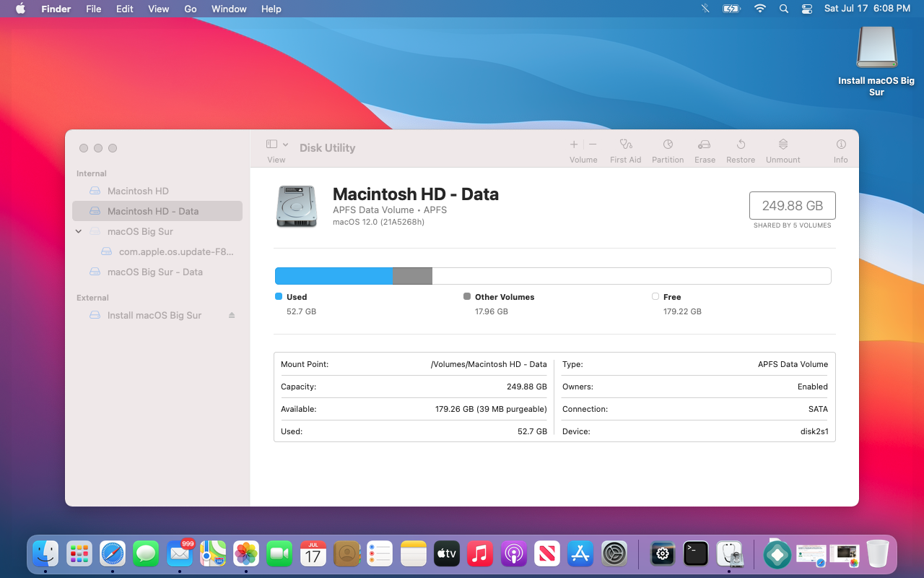924x578 pixels.
Task: Open Spotlight search in the menu bar
Action: pyautogui.click(x=784, y=9)
